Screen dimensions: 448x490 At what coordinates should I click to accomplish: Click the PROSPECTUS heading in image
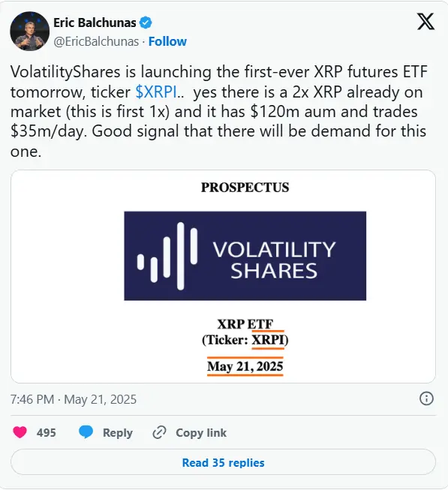[x=245, y=188]
